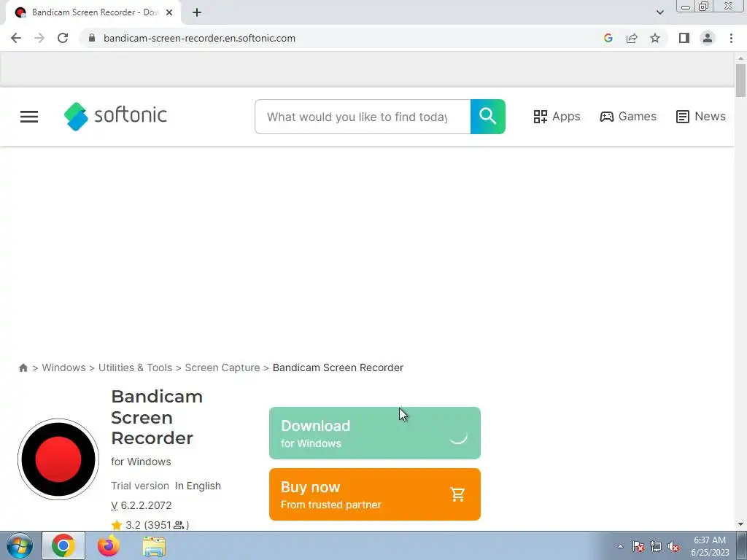Go back to the previous page

(16, 38)
